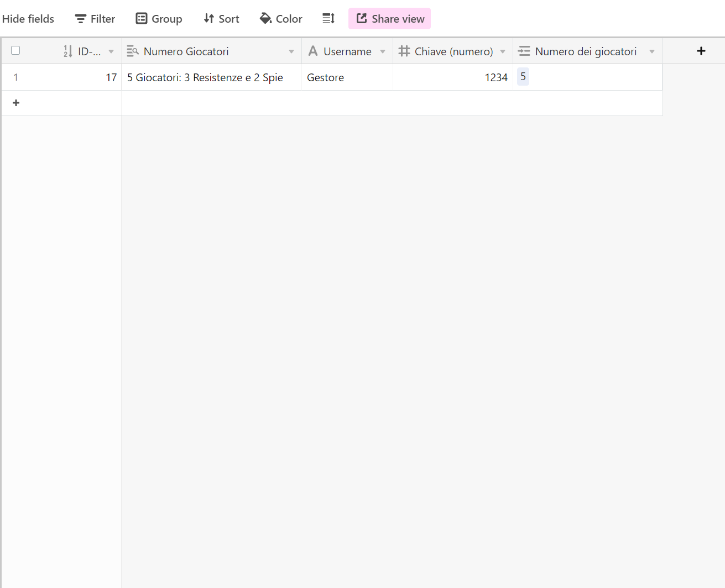725x588 pixels.
Task: Click the 'Numero Giocatori' column header label
Action: tap(186, 51)
